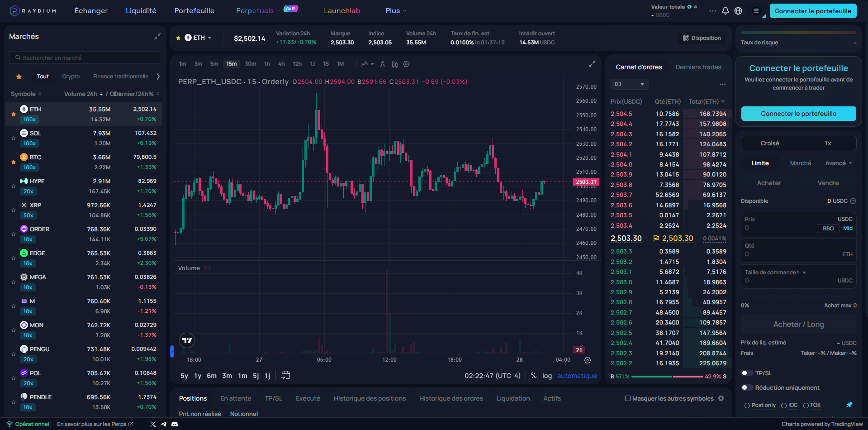
Task: Toggle the TP/SL switch
Action: 747,373
